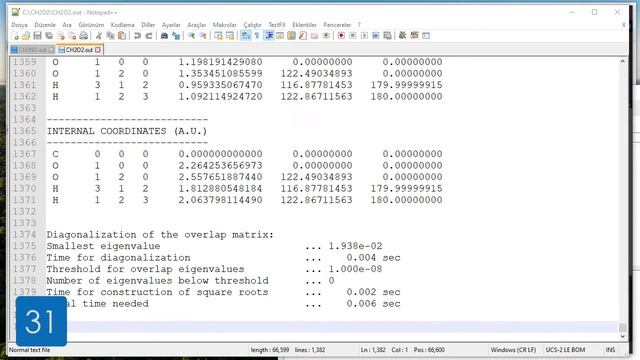Run the macro multiple times icon
640x360 pixels.
[376, 36]
